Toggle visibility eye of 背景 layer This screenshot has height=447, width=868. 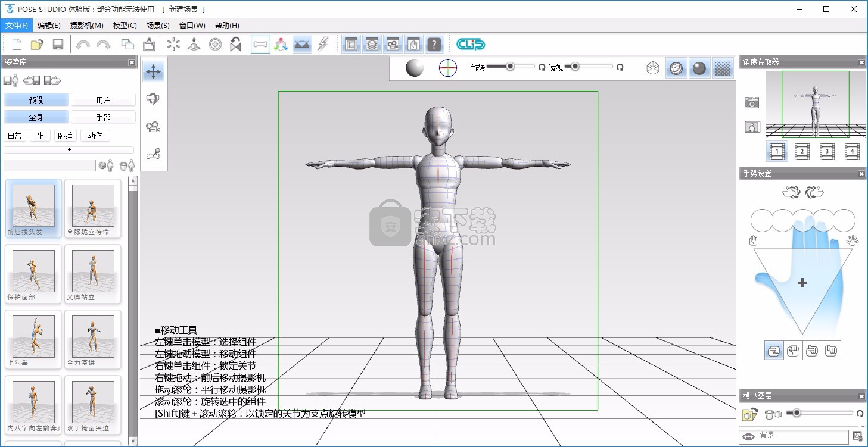[x=748, y=436]
